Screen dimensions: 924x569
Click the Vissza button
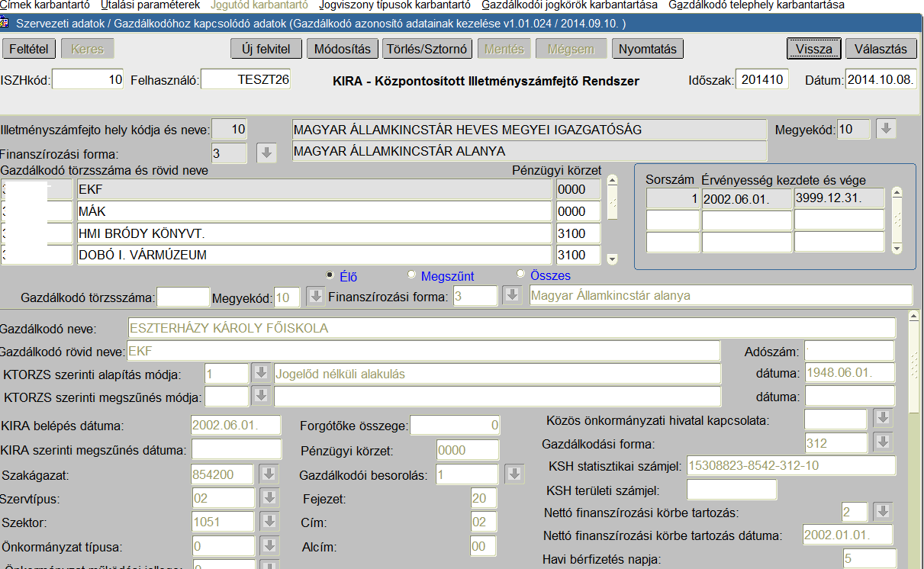813,49
